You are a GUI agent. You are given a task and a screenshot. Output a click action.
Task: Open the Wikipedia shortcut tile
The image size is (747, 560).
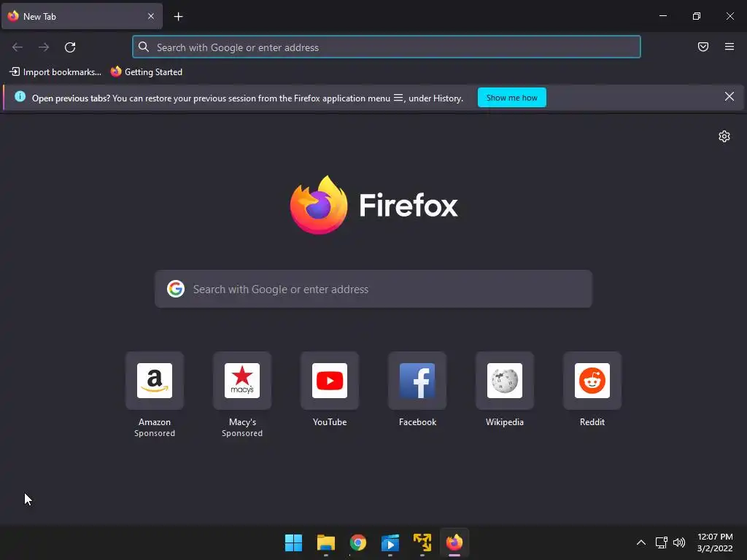tap(505, 381)
